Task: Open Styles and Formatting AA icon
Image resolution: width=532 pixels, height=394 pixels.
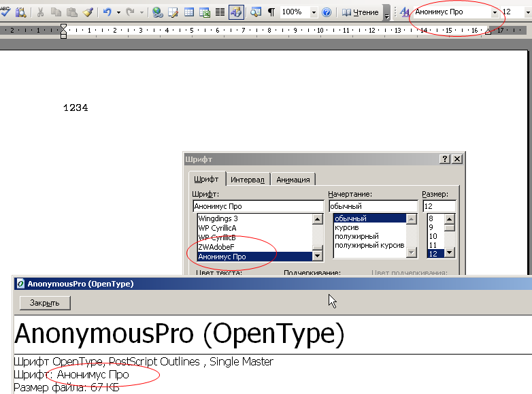Action: [x=405, y=12]
